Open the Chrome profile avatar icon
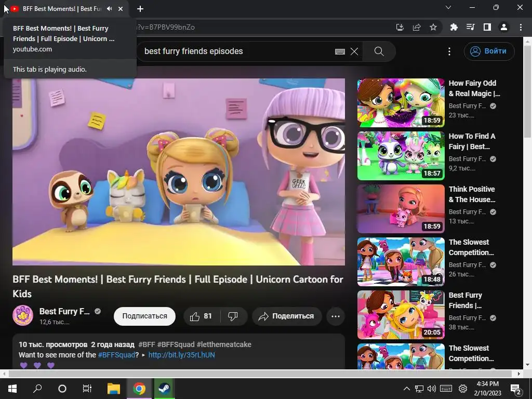This screenshot has width=532, height=399. click(x=504, y=27)
